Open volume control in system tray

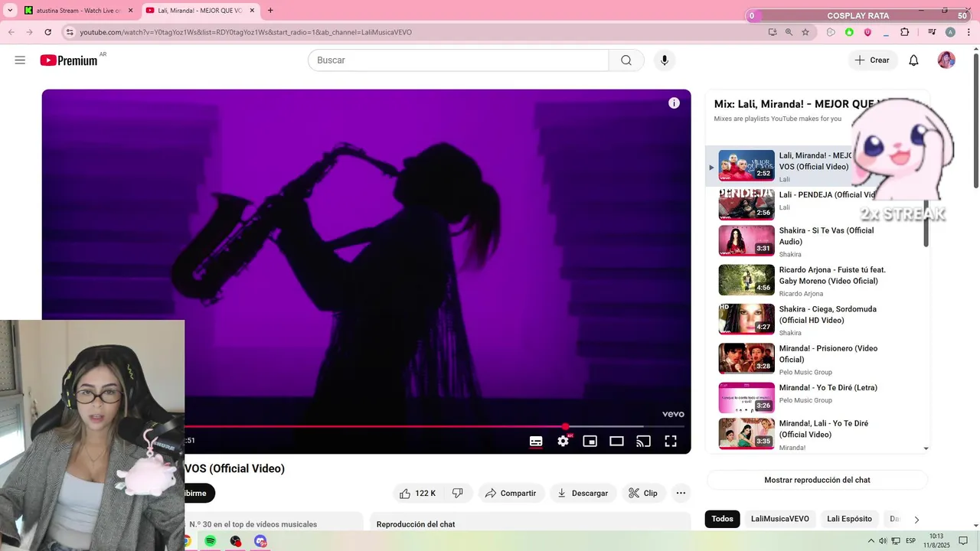point(883,541)
